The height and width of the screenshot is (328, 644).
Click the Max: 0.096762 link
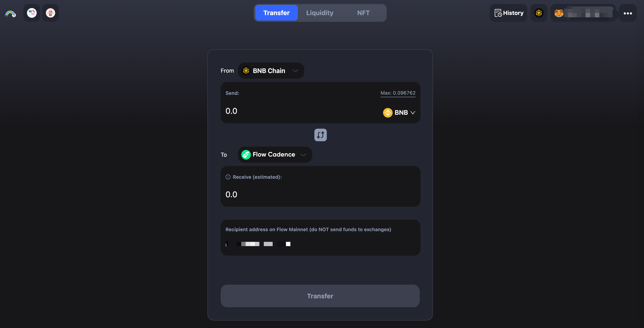(398, 93)
